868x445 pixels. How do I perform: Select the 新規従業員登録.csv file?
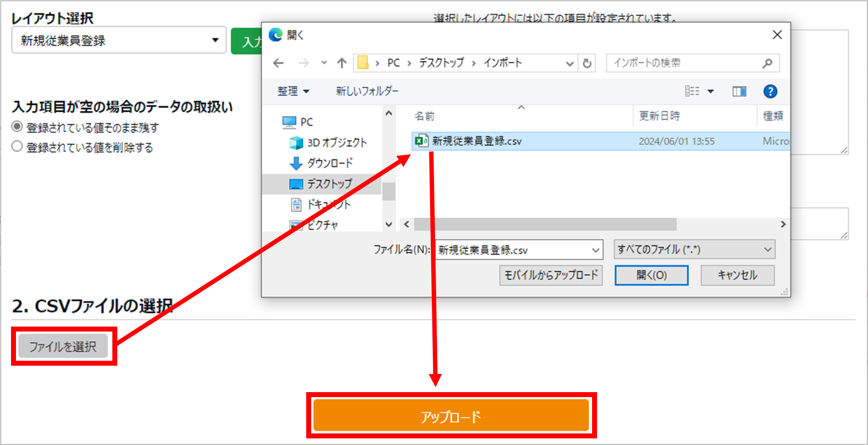pos(476,141)
